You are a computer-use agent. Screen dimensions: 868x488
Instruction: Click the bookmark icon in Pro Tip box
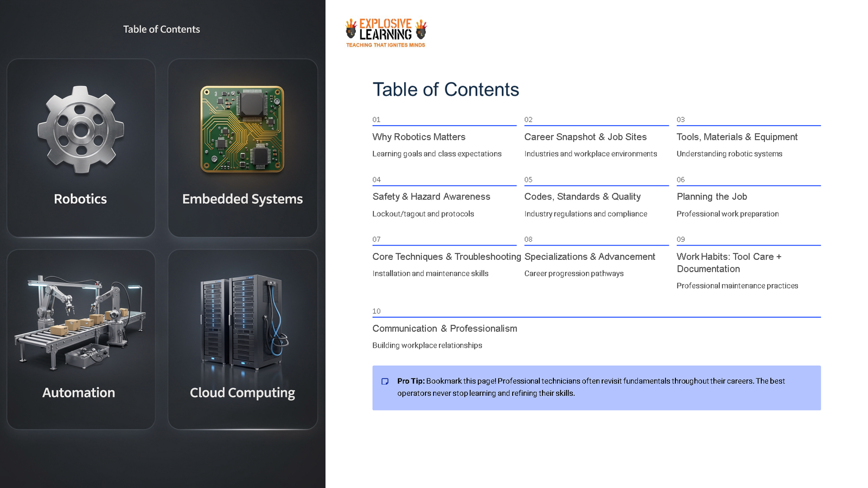[x=385, y=381]
